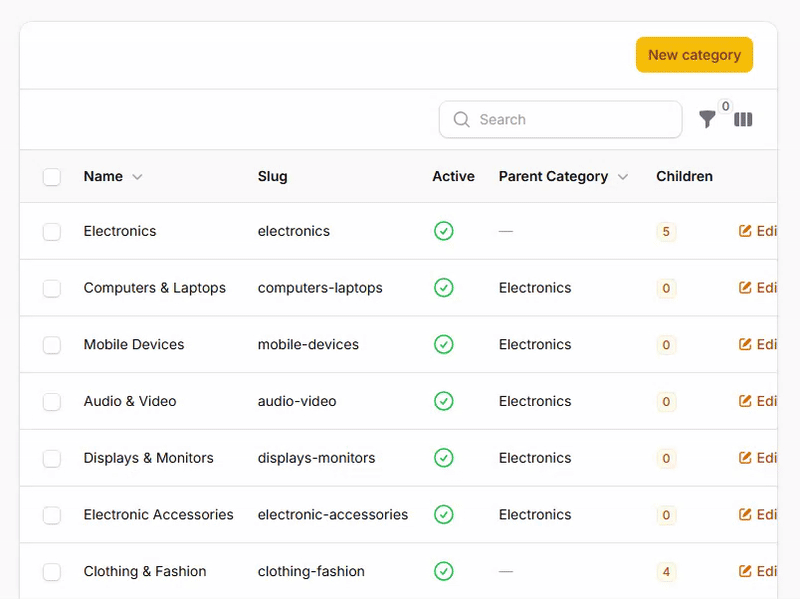Select all rows with the header checkbox
The width and height of the screenshot is (800, 599).
coord(52,177)
